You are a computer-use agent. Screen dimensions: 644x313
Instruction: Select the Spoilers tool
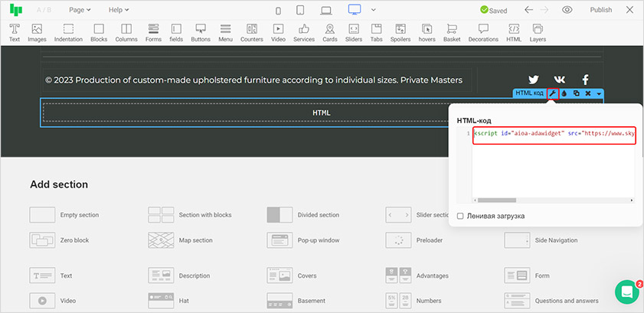tap(400, 33)
